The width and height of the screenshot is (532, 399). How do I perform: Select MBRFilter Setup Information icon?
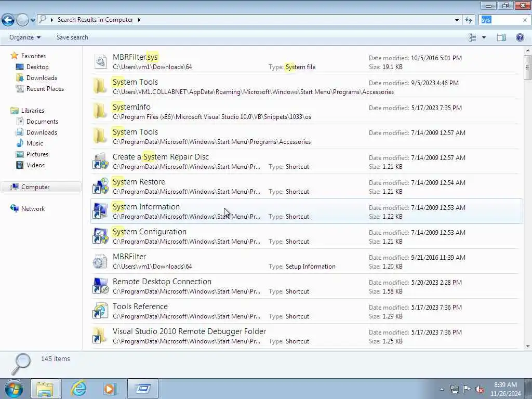click(100, 261)
